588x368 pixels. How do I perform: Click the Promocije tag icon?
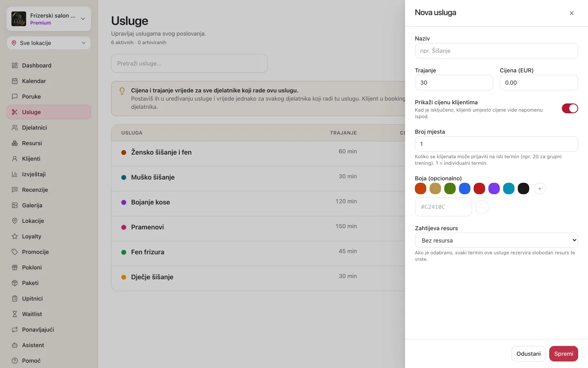coord(15,252)
